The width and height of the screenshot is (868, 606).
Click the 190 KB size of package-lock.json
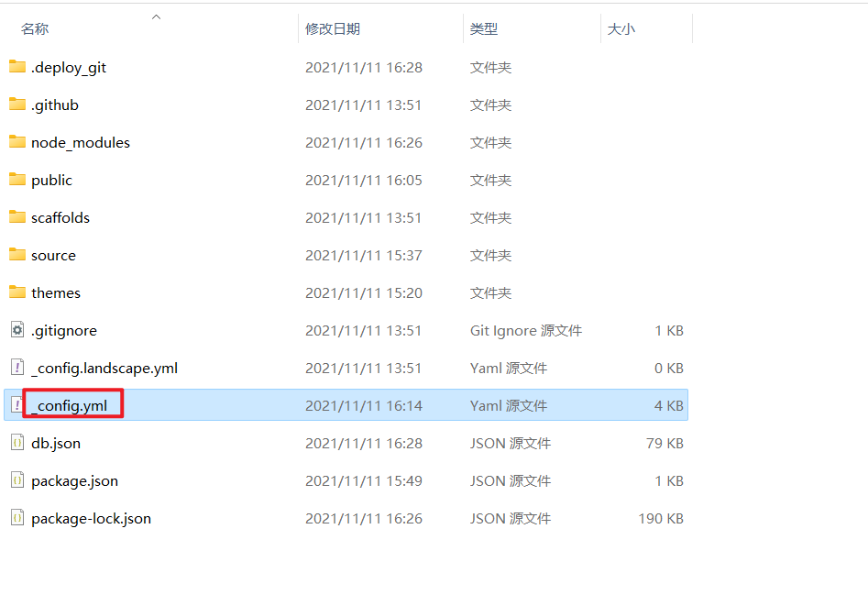661,519
